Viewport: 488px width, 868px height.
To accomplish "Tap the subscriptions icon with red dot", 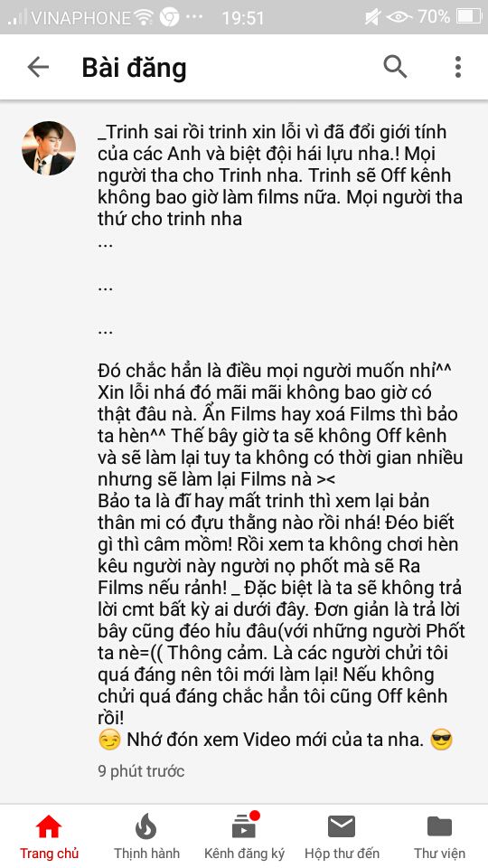I will 244,826.
